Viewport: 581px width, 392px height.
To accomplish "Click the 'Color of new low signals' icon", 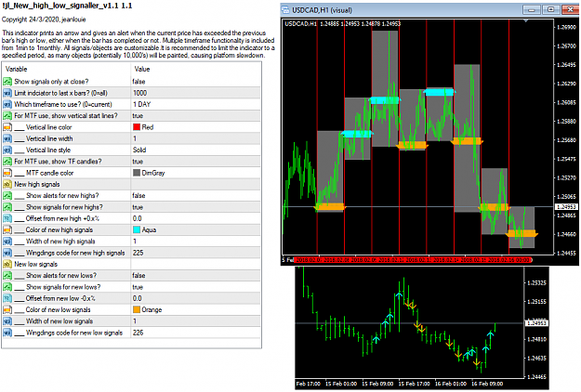I will (7, 310).
